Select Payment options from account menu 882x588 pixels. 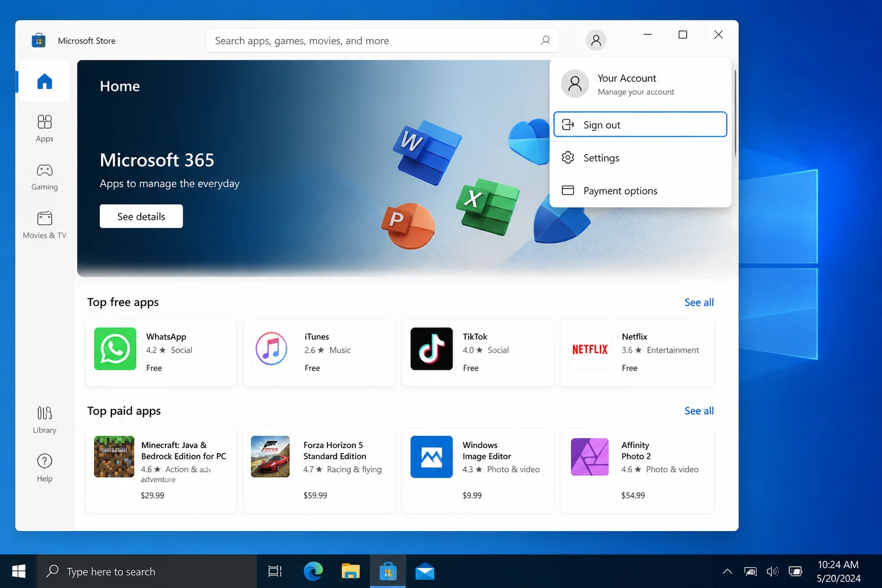coord(640,190)
